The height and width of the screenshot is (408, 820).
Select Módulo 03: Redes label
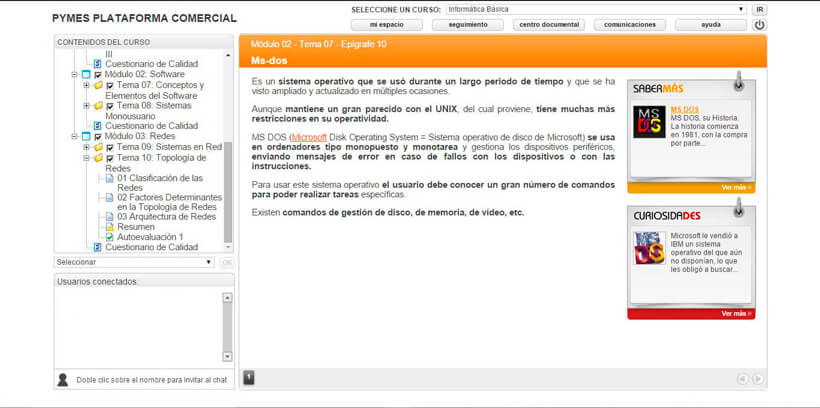[140, 137]
